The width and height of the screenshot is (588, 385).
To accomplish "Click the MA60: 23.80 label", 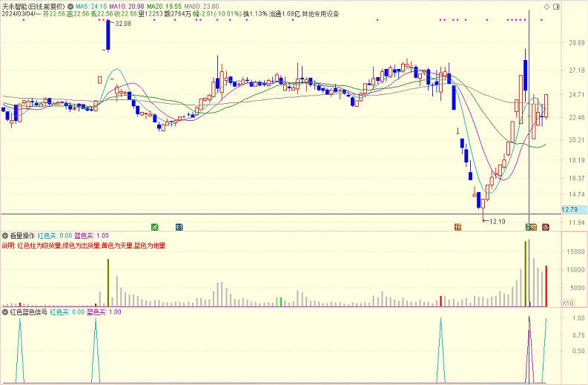I will point(202,7).
